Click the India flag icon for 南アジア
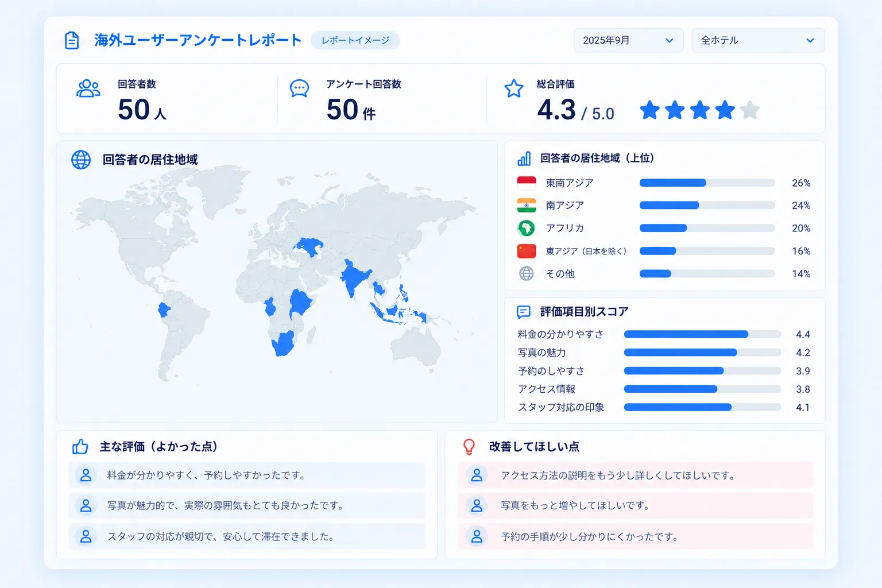The width and height of the screenshot is (882, 588). (527, 205)
